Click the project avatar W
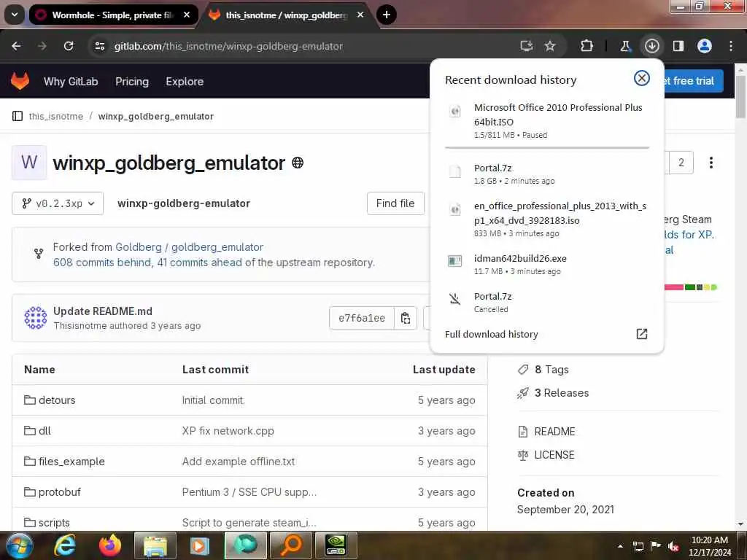747x560 pixels. tap(29, 163)
